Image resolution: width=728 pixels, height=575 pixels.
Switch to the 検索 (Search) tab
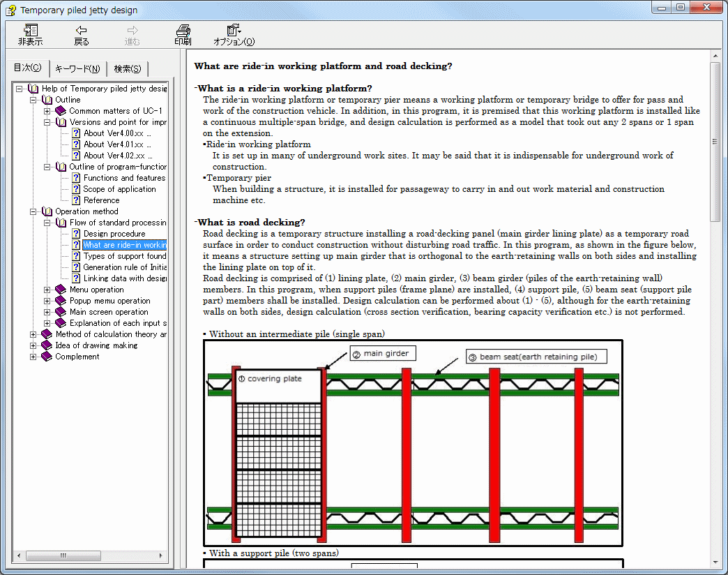(x=127, y=69)
